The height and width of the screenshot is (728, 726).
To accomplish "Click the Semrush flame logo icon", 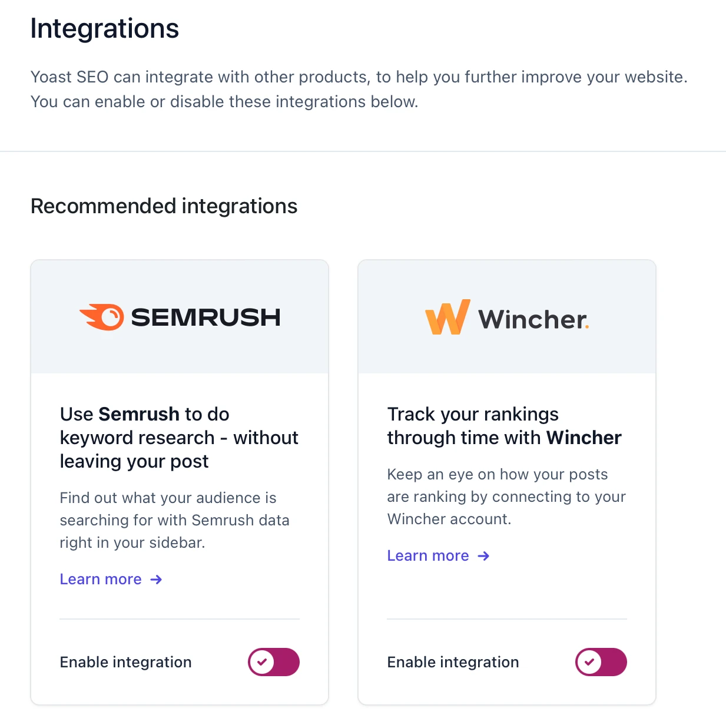I will click(x=102, y=317).
